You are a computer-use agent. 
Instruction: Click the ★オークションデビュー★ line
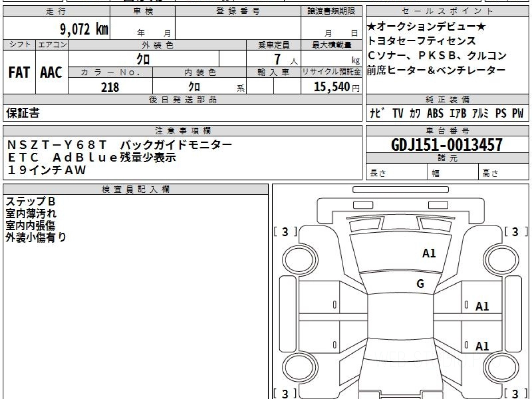(426, 27)
